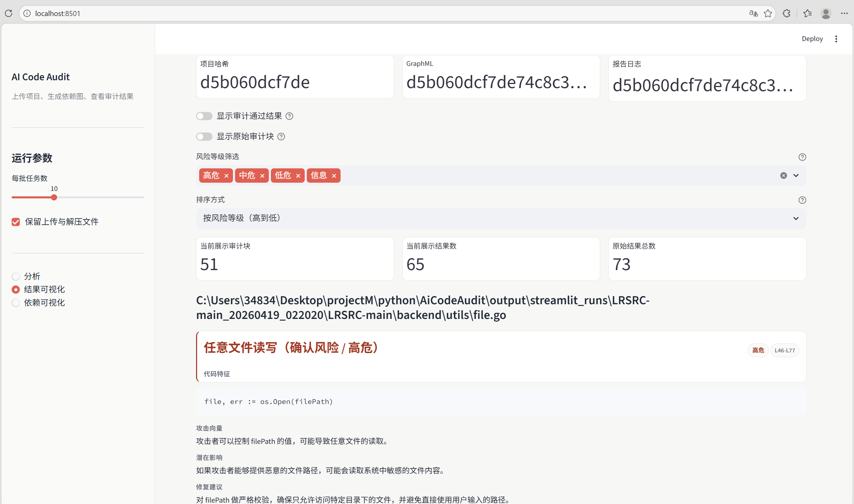Click the help icon for 排序方式
This screenshot has width=854, height=504.
tap(802, 200)
